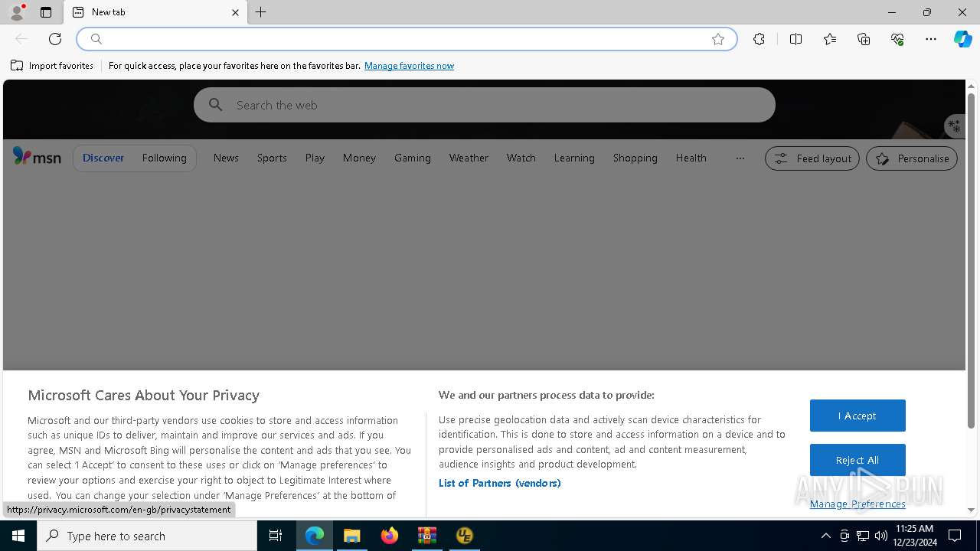Launch the Copilot sidebar icon
The width and height of the screenshot is (980, 551).
tap(962, 39)
